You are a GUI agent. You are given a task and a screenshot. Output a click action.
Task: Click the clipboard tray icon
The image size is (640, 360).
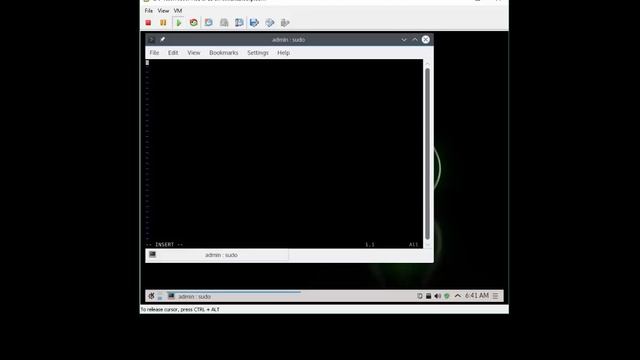click(x=420, y=296)
